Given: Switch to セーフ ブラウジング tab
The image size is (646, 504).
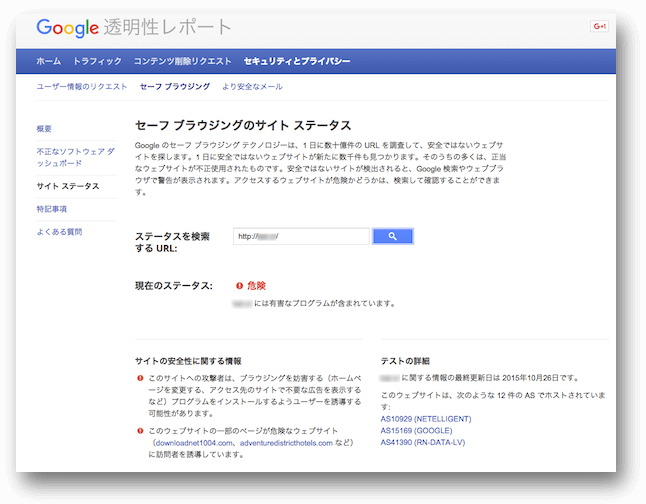Looking at the screenshot, I should (x=175, y=87).
